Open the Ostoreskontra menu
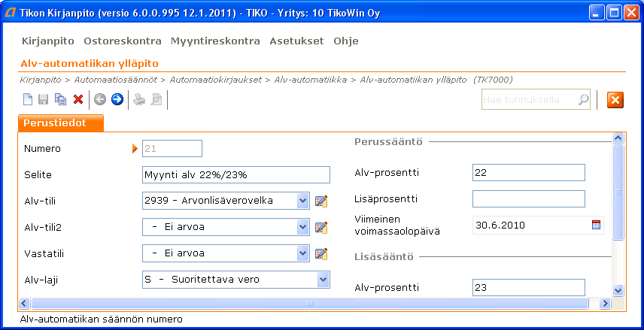This screenshot has height=330, width=644. [x=123, y=41]
